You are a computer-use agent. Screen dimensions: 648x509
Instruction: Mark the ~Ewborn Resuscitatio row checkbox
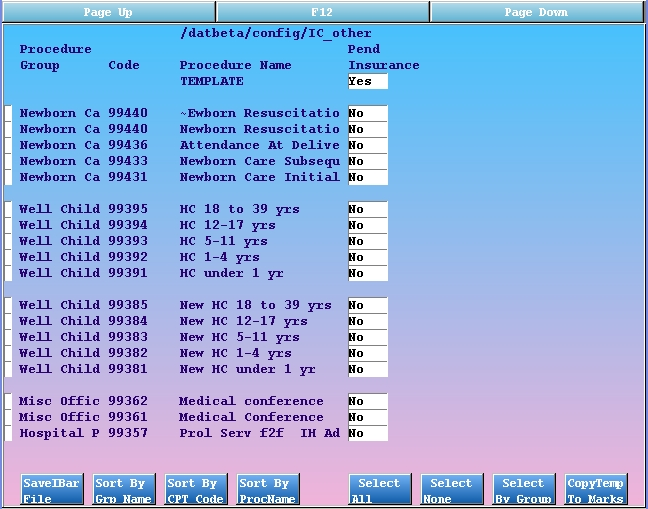[8, 113]
